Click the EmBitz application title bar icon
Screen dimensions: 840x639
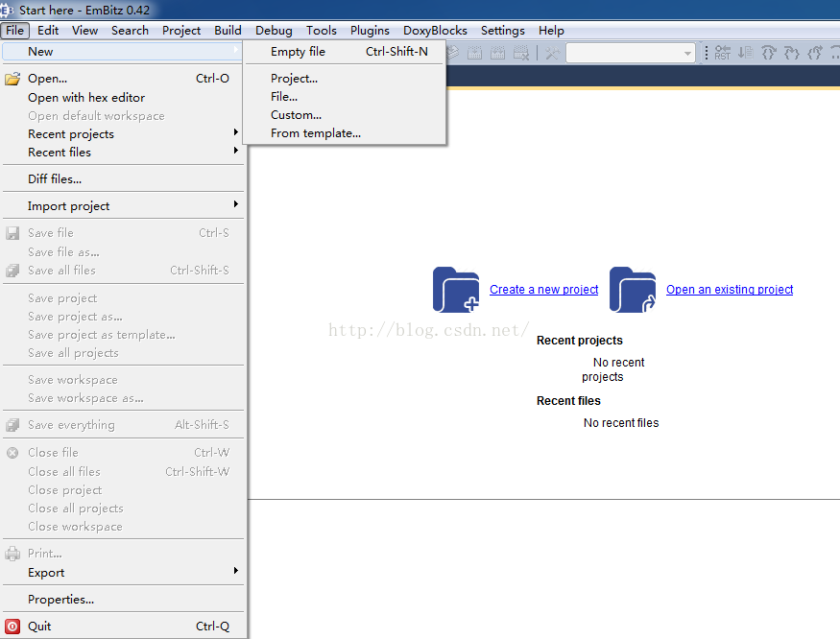point(7,11)
